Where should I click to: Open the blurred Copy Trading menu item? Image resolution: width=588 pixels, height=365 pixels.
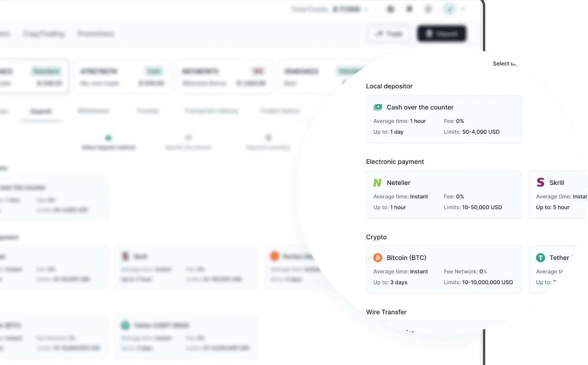click(44, 34)
